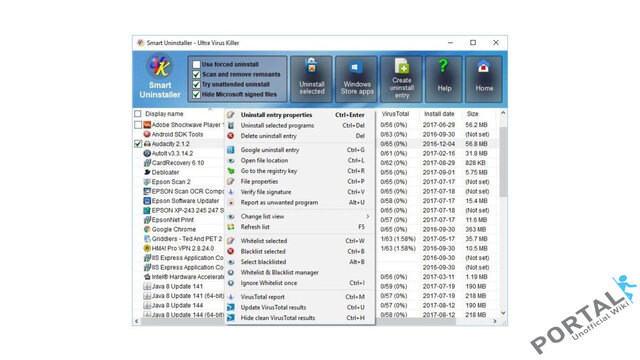Expand the Change list view submenu arrow

[x=368, y=216]
